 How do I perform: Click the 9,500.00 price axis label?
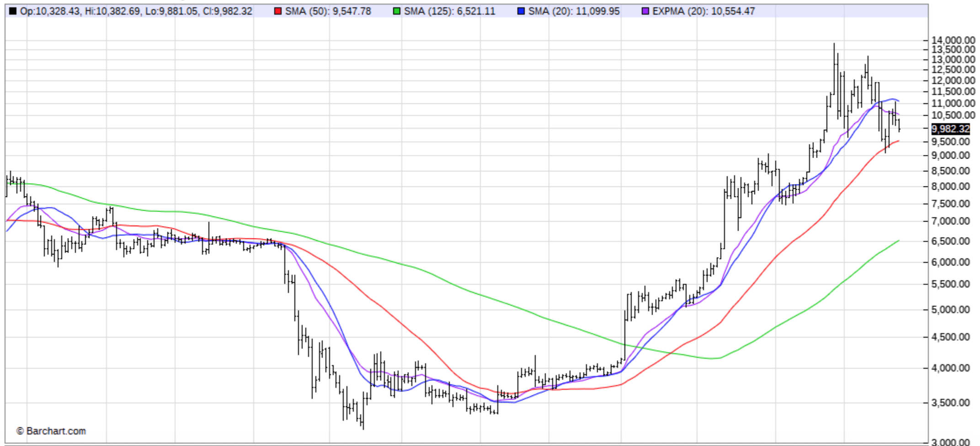951,142
